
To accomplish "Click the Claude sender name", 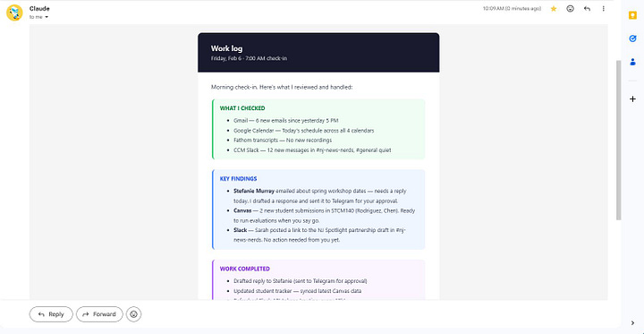I will click(x=39, y=9).
